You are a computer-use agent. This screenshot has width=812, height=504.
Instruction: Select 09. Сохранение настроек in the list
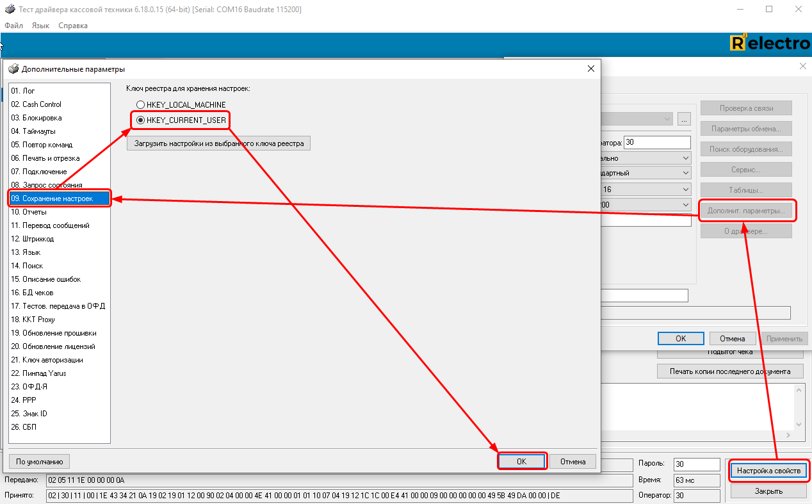(58, 199)
